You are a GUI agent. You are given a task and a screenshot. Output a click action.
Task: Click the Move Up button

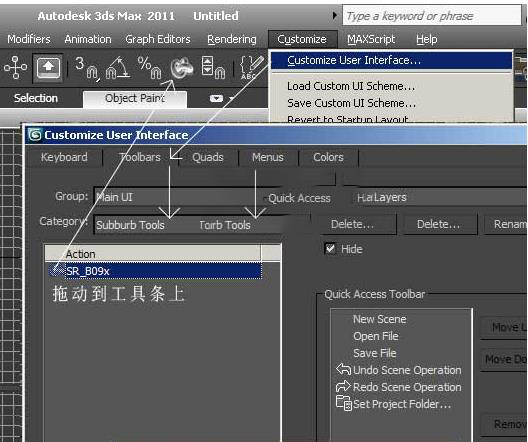coord(504,327)
